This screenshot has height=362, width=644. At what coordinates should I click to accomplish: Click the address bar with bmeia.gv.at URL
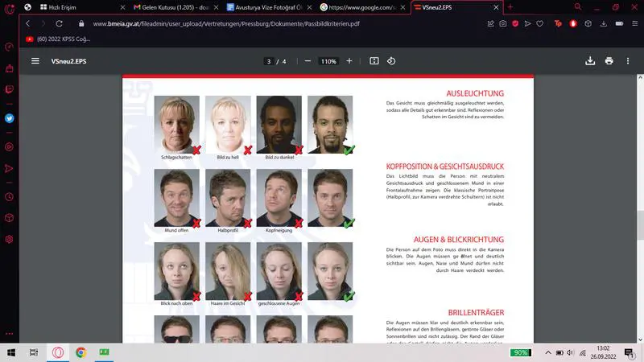226,24
